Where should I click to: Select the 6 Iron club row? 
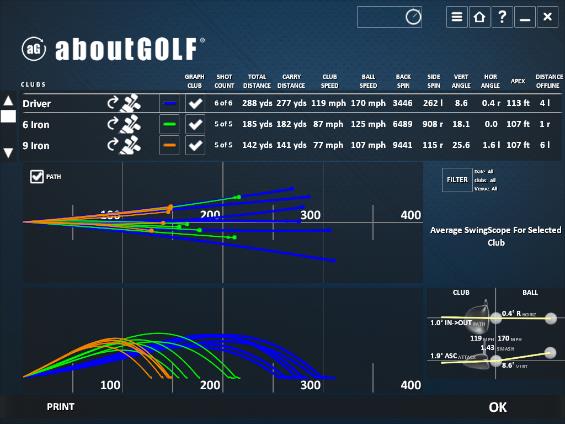point(291,124)
